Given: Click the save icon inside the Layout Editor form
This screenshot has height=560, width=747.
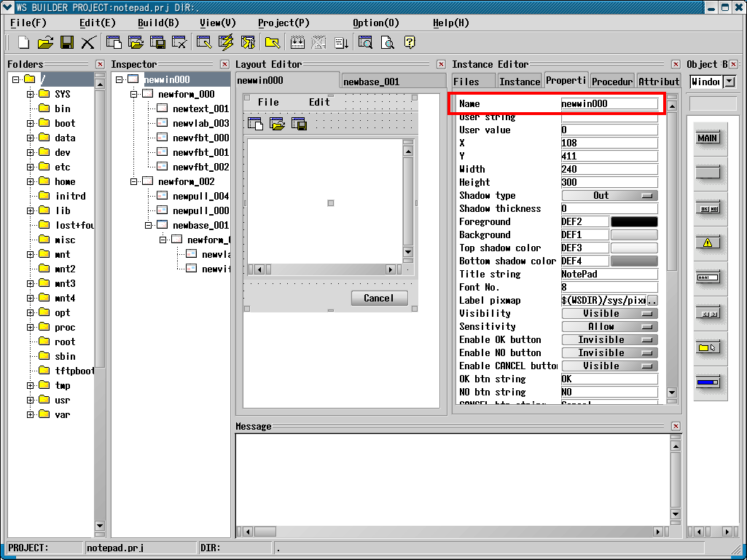Looking at the screenshot, I should pos(299,124).
